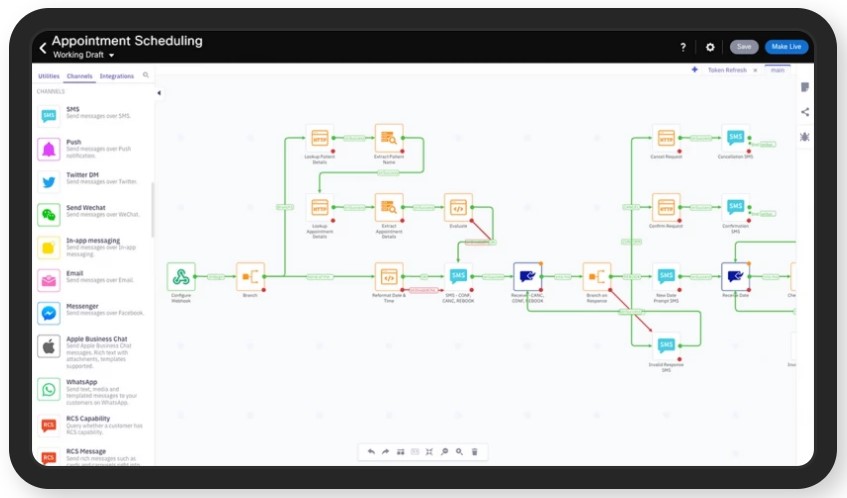Collapse the left node palette panel
847x498 pixels.
159,93
